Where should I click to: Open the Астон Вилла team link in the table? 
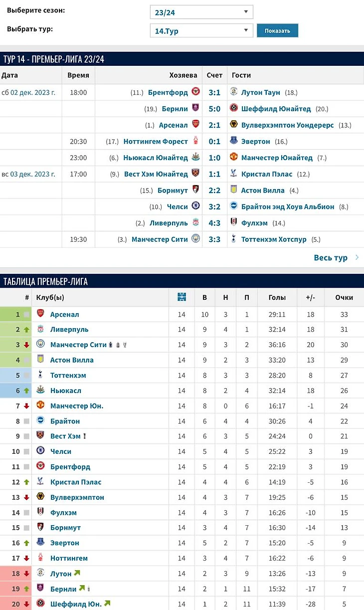point(72,360)
